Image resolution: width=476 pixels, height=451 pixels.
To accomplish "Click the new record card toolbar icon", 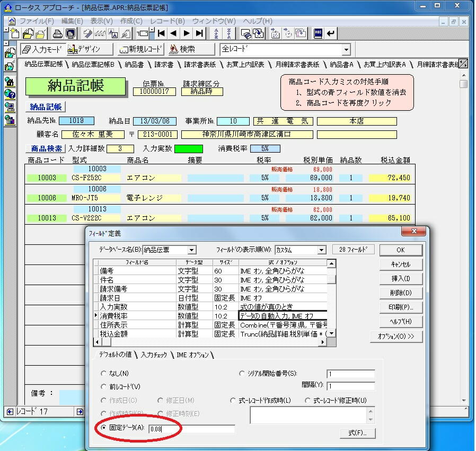I will pos(142,33).
